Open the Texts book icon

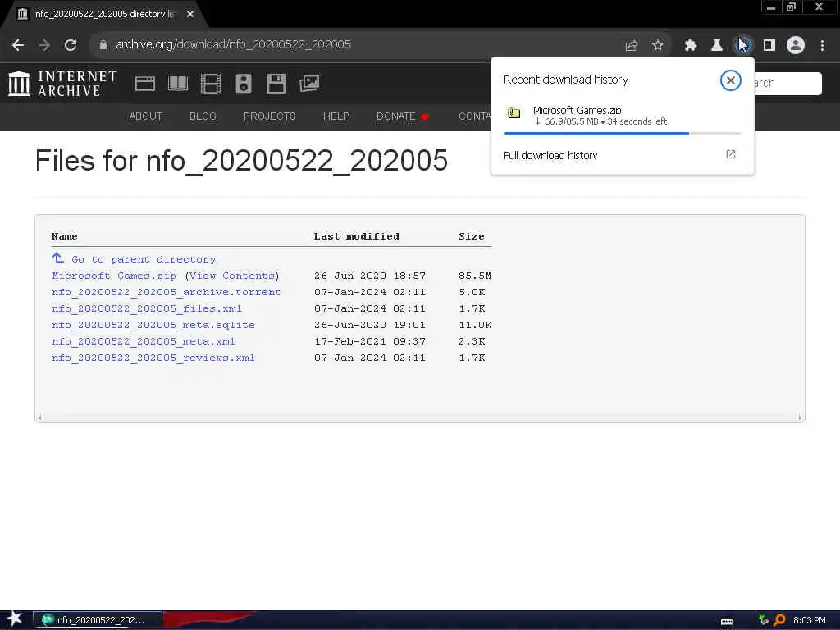[x=178, y=84]
